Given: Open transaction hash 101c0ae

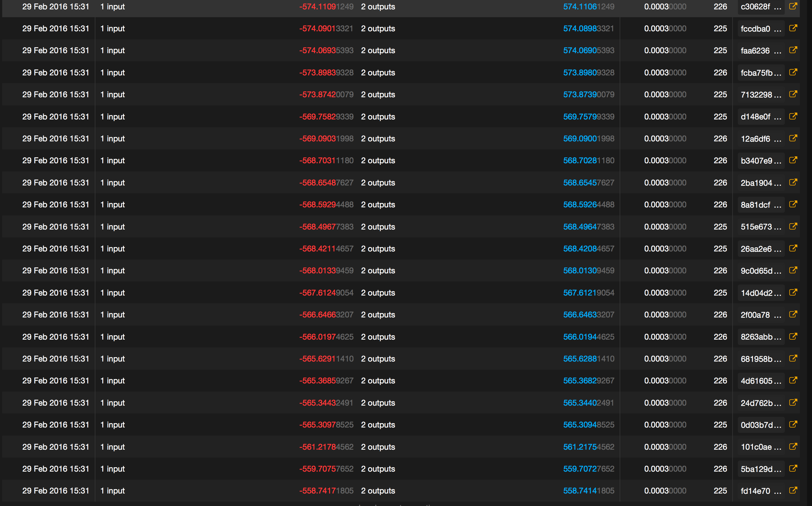Looking at the screenshot, I should click(760, 447).
